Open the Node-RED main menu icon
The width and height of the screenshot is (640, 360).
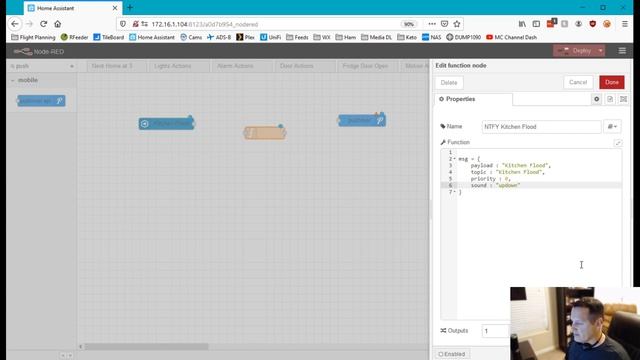coord(622,51)
